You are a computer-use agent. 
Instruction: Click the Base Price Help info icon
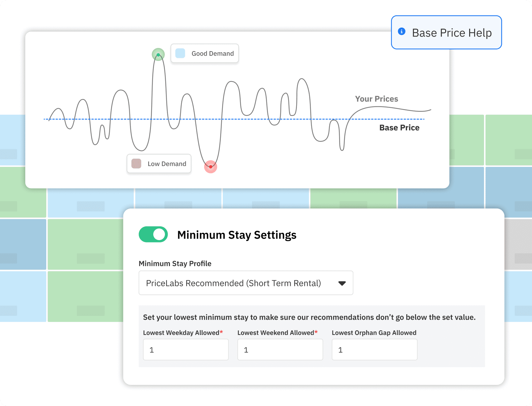[402, 32]
